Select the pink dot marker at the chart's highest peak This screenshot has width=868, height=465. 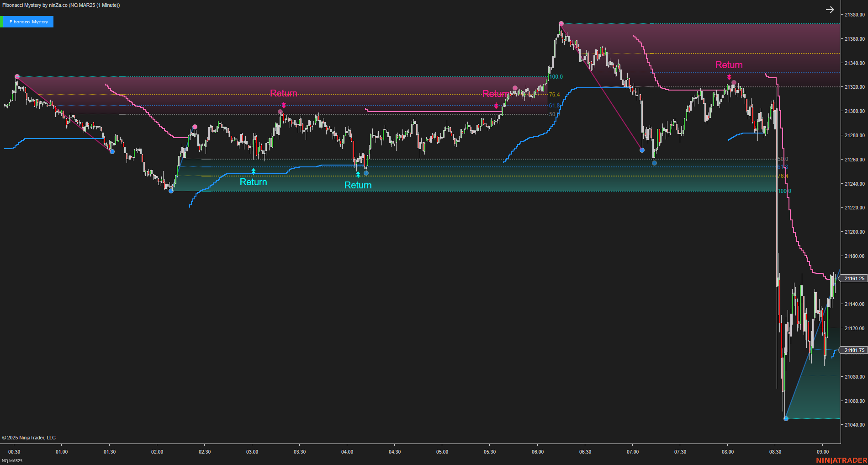point(561,22)
